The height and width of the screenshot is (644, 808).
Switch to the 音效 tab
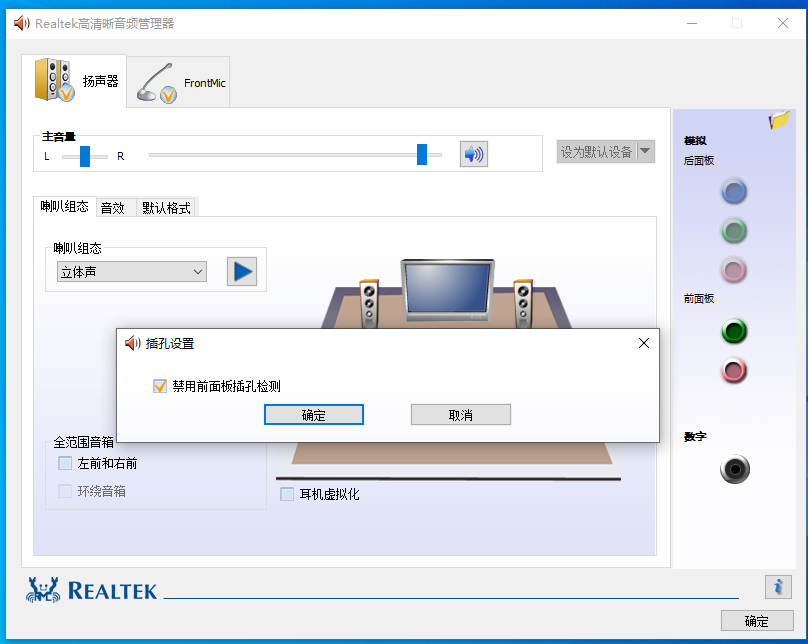(x=113, y=208)
